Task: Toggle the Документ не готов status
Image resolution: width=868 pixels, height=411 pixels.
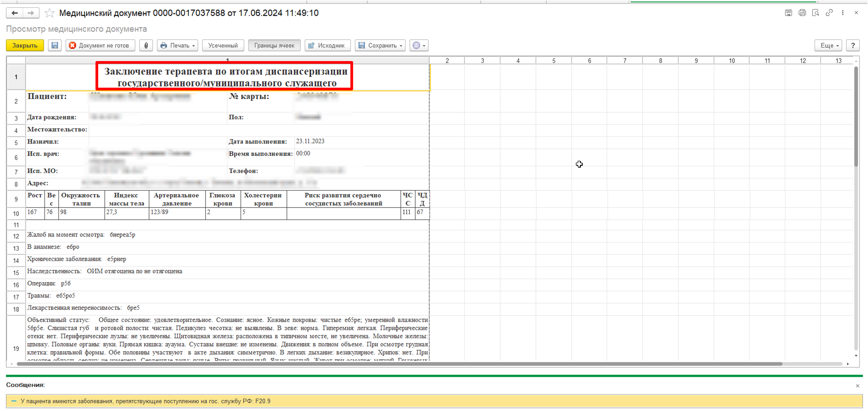Action: pos(100,45)
